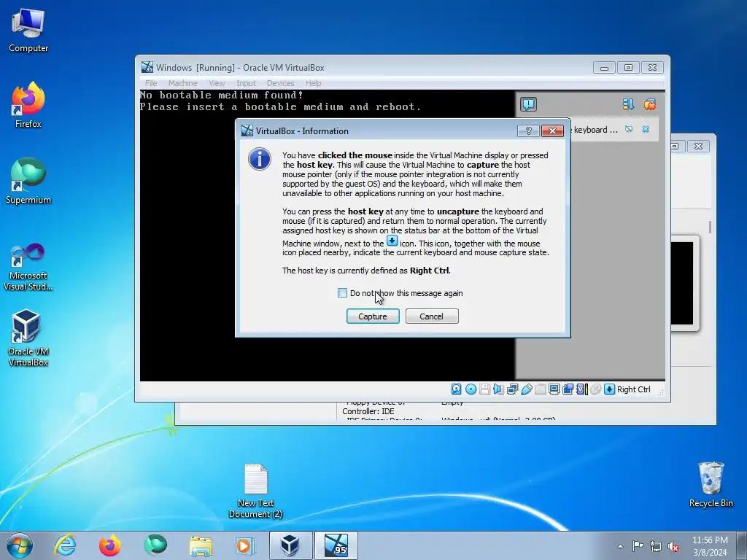Click the notification sort order icon

pyautogui.click(x=628, y=104)
